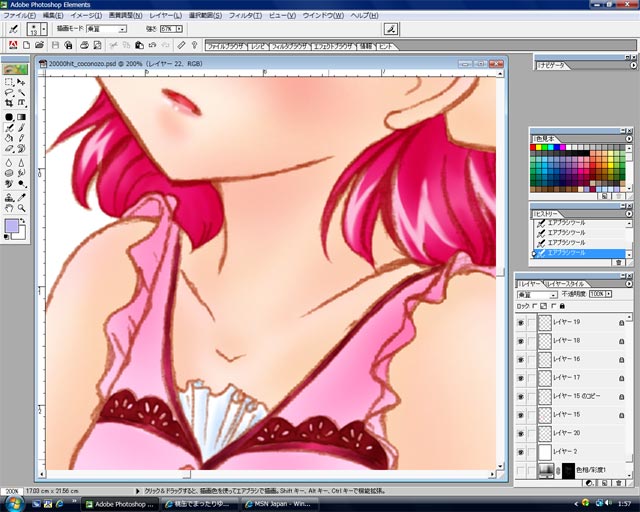Select the Clone Stamp tool
640x512 pixels.
(x=9, y=198)
